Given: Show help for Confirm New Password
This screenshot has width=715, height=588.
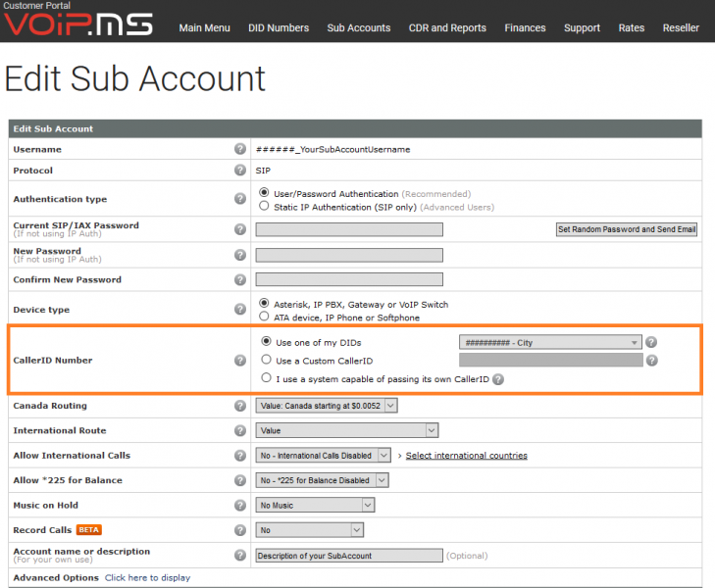Looking at the screenshot, I should click(x=240, y=279).
